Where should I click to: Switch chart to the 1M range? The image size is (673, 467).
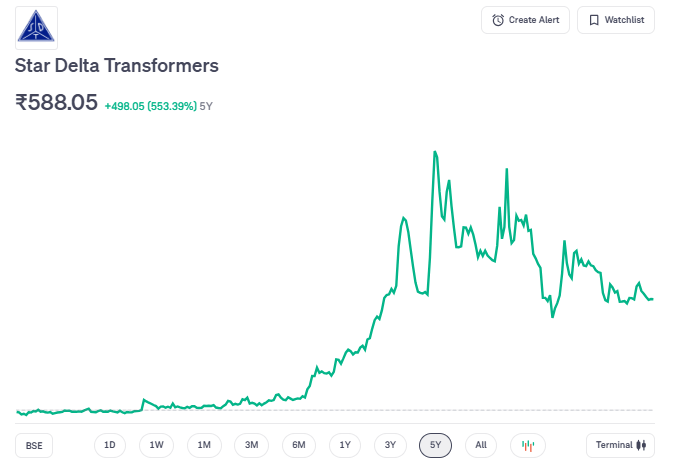pos(204,445)
